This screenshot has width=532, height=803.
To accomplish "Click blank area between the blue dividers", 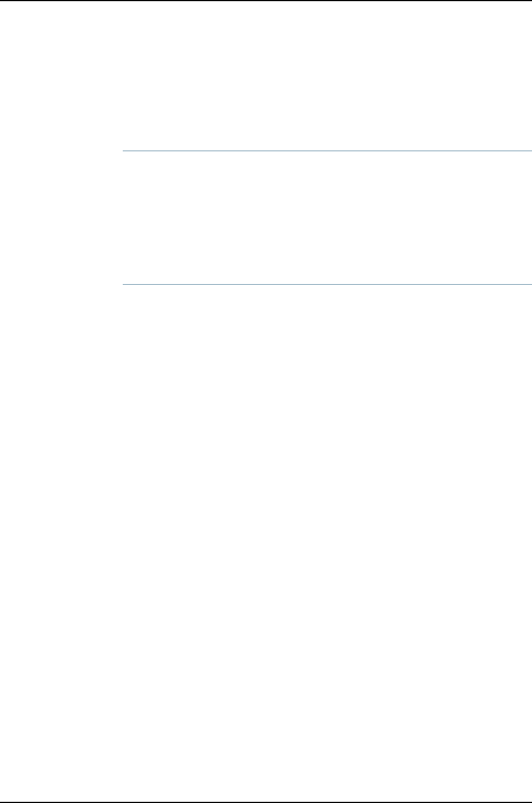I will click(327, 218).
